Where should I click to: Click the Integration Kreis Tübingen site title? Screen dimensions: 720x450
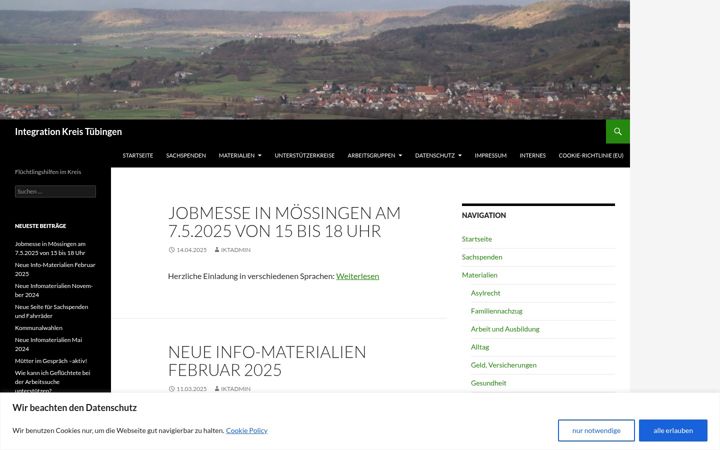pyautogui.click(x=68, y=132)
